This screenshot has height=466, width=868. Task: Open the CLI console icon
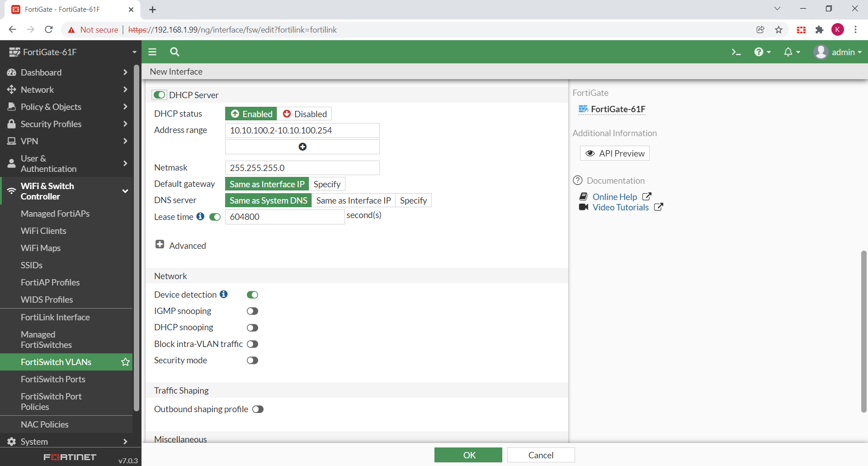[x=736, y=52]
